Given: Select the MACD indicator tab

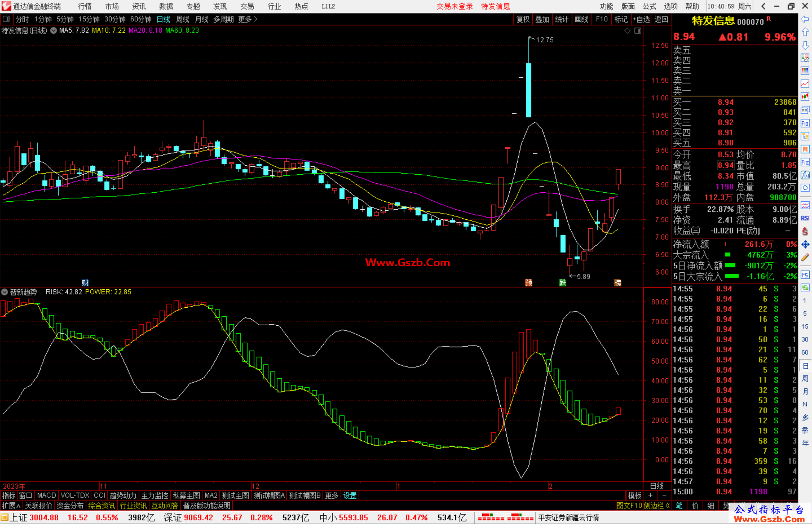Looking at the screenshot, I should coord(47,495).
